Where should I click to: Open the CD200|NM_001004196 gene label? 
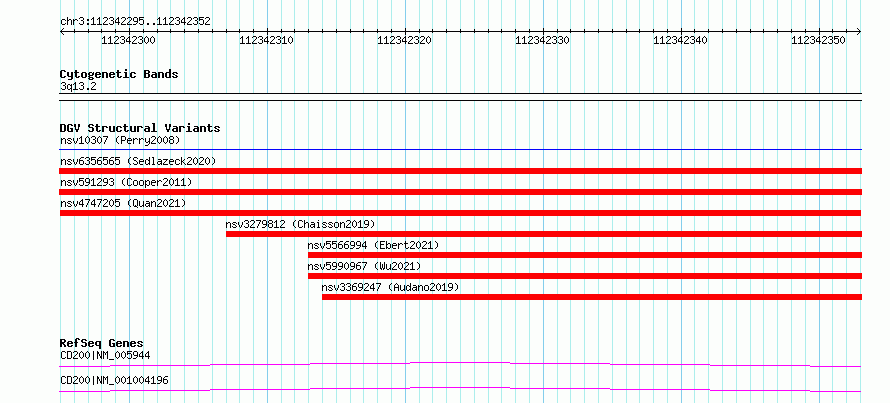click(114, 380)
